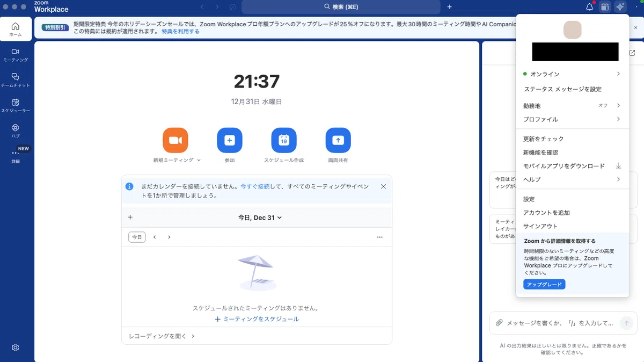The height and width of the screenshot is (362, 644).
Task: Click the attachment paperclip icon
Action: (499, 323)
